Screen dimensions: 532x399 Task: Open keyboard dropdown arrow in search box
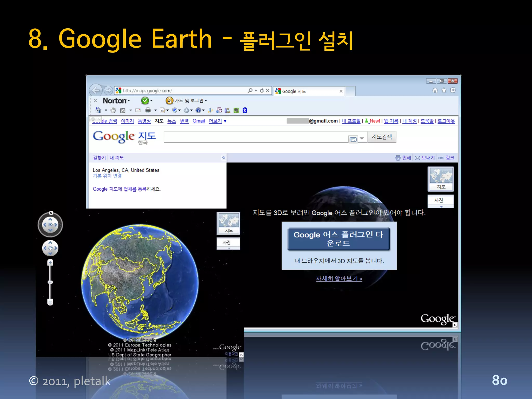(362, 138)
